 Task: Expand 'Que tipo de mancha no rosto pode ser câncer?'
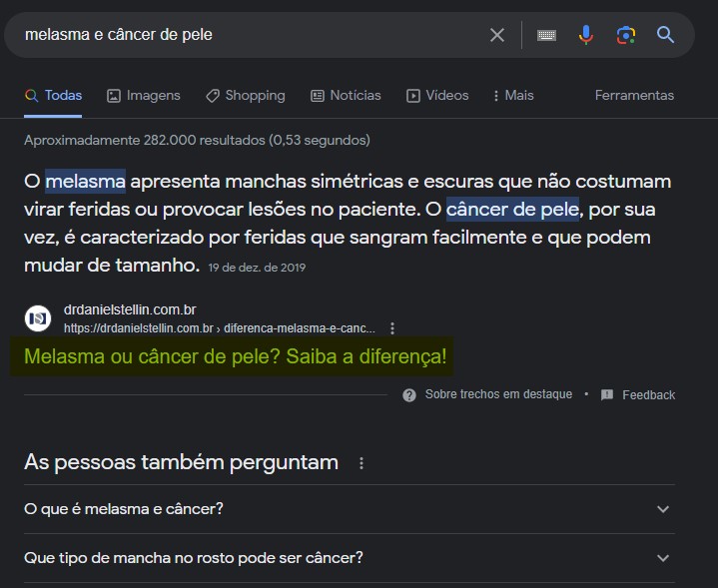click(349, 558)
